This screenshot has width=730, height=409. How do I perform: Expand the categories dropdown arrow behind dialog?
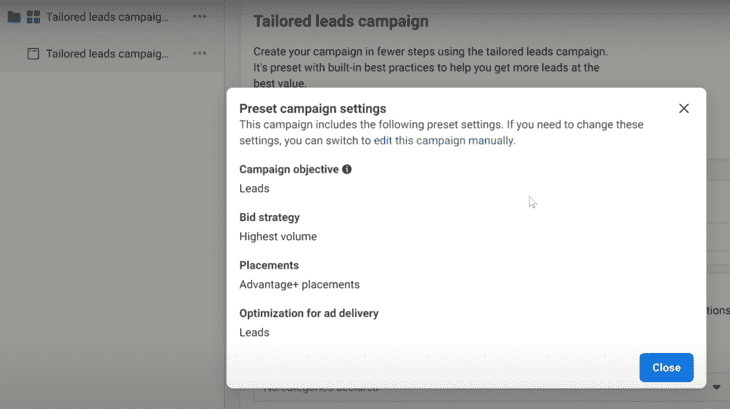716,387
